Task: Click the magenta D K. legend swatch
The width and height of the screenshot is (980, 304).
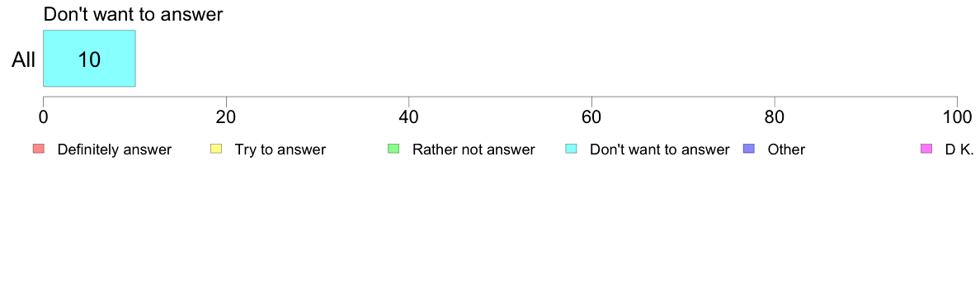Action: [x=926, y=149]
